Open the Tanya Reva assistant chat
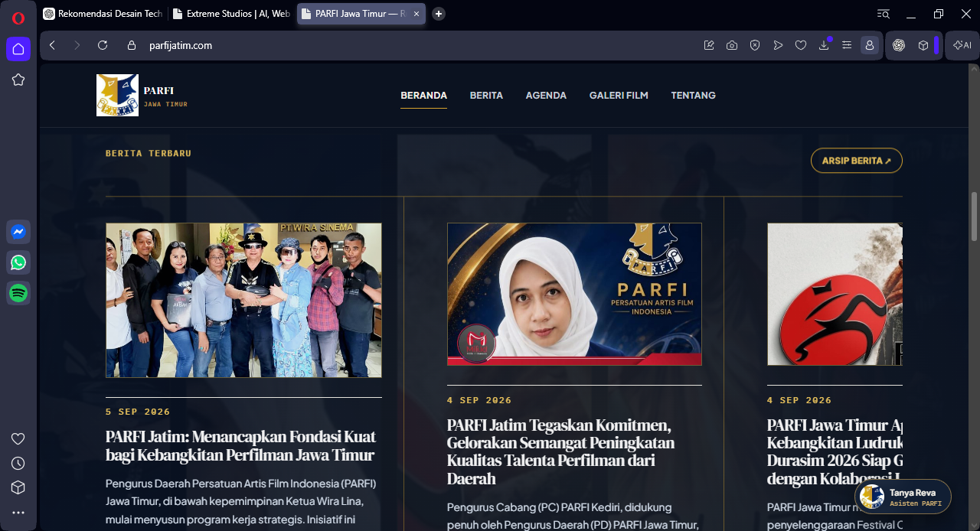980x531 pixels. pos(903,497)
